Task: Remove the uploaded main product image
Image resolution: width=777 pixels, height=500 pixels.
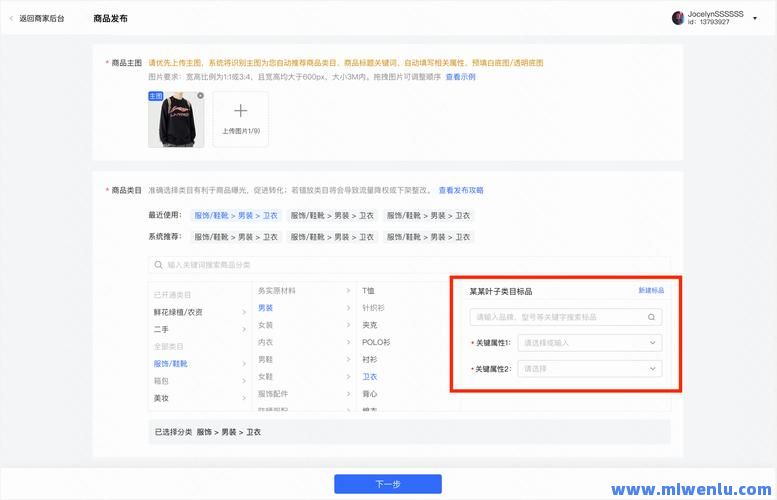Action: [x=200, y=96]
